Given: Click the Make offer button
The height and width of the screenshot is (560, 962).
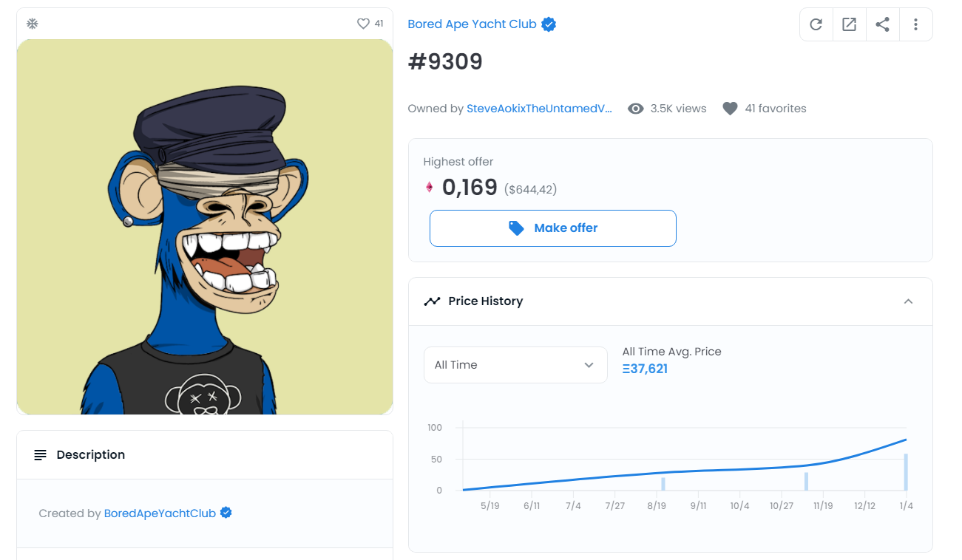Looking at the screenshot, I should (x=552, y=228).
